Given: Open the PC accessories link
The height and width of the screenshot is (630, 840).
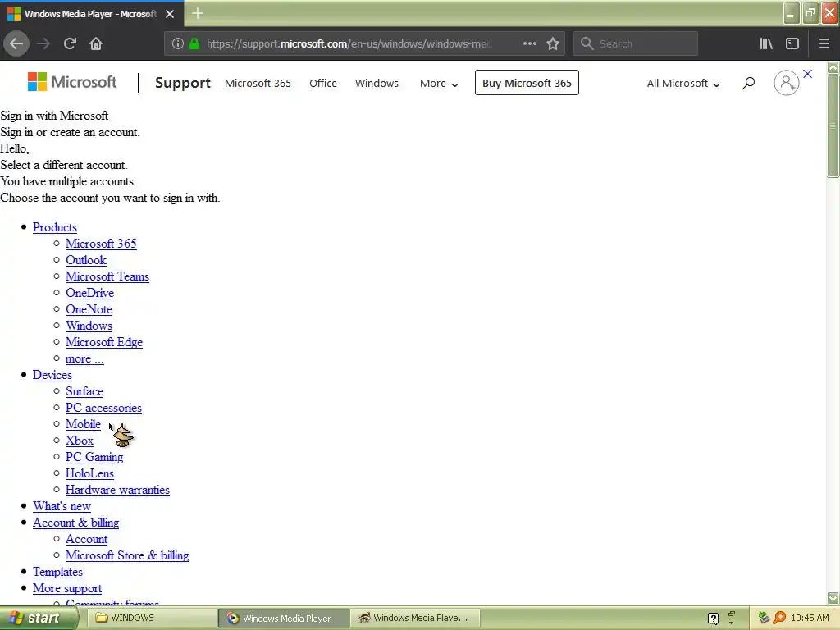Looking at the screenshot, I should pos(103,409).
